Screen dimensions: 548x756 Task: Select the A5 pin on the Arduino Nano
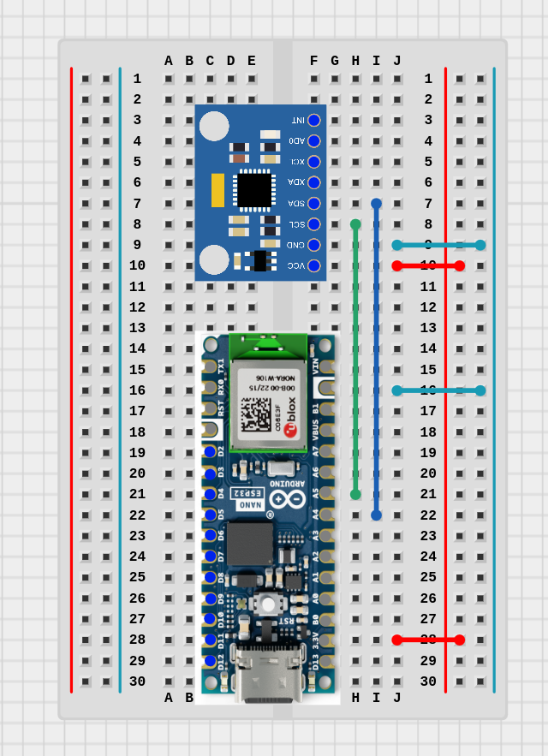coord(326,493)
